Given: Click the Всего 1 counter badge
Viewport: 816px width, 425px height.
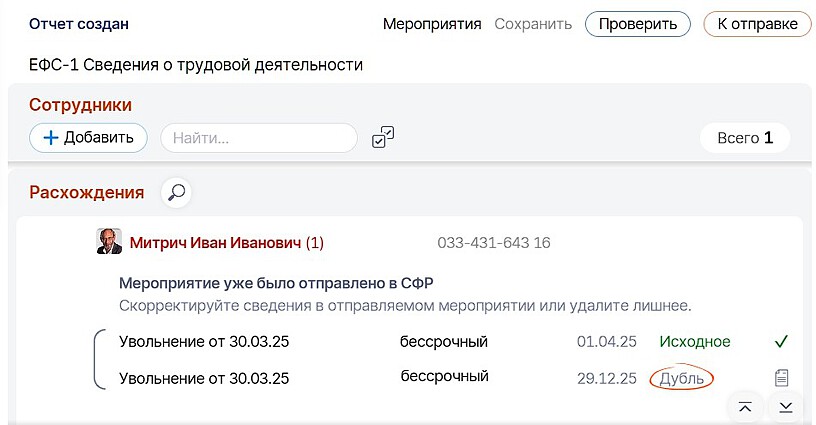Looking at the screenshot, I should [x=745, y=138].
